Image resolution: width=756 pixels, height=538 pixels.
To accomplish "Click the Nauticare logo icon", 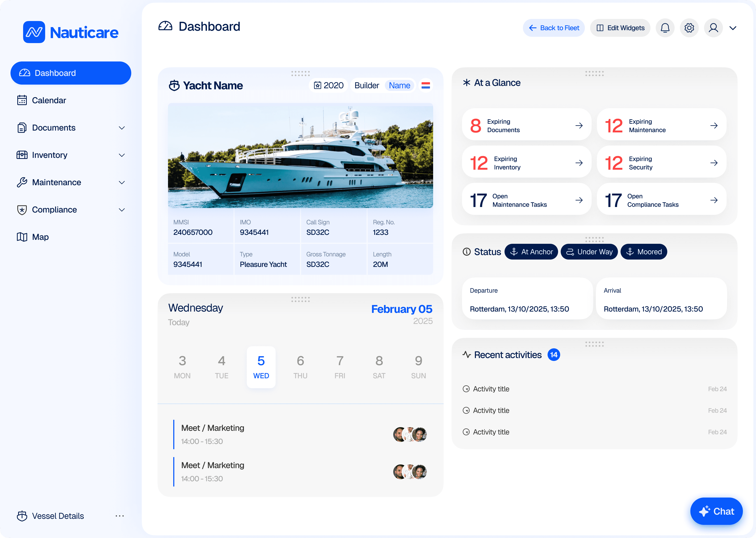I will (x=34, y=32).
